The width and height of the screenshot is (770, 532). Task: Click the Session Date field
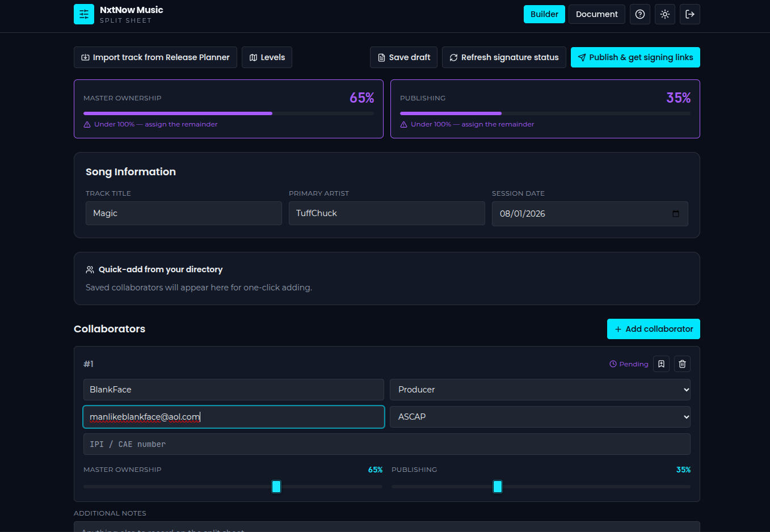click(x=590, y=214)
